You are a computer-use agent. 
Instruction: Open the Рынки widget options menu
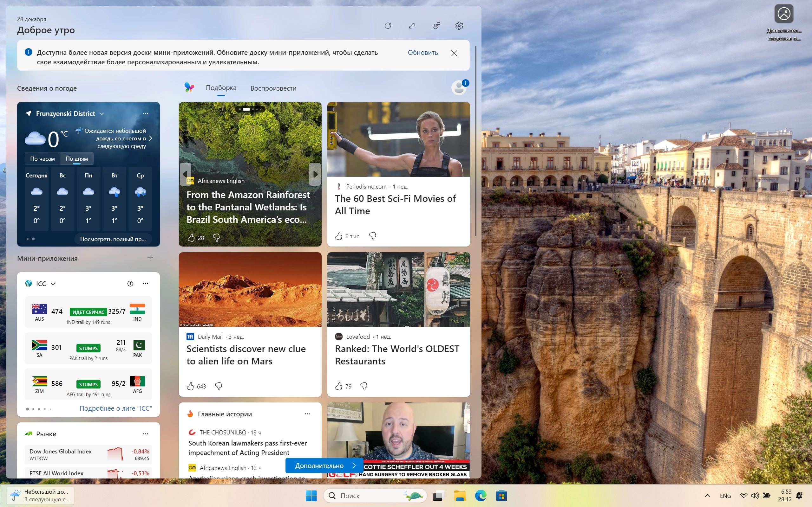pos(145,433)
